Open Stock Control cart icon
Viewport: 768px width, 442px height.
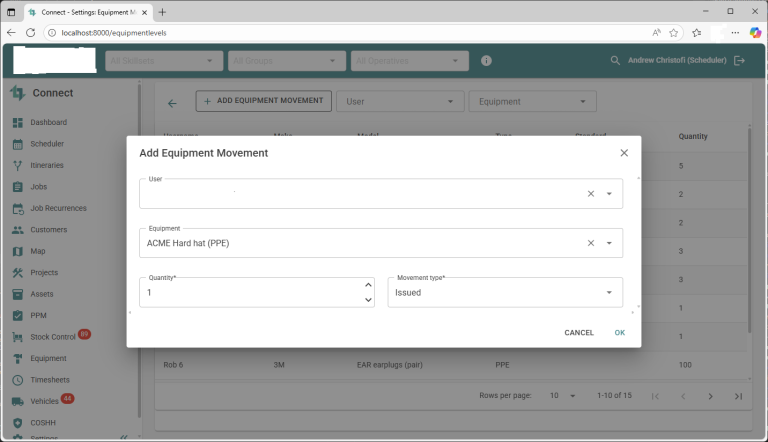[x=18, y=337]
